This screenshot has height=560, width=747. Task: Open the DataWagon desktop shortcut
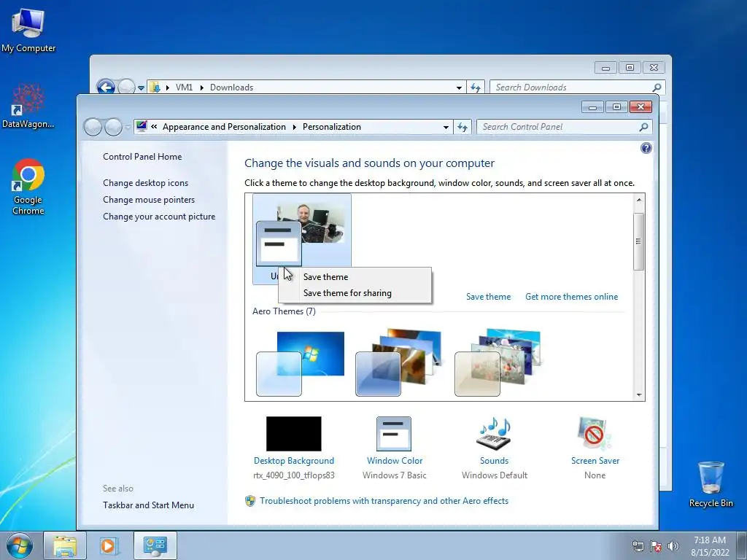(28, 106)
